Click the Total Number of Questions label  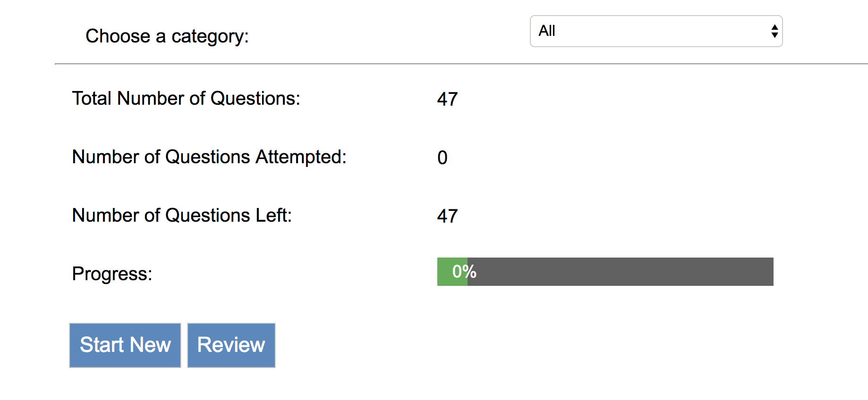click(x=186, y=99)
